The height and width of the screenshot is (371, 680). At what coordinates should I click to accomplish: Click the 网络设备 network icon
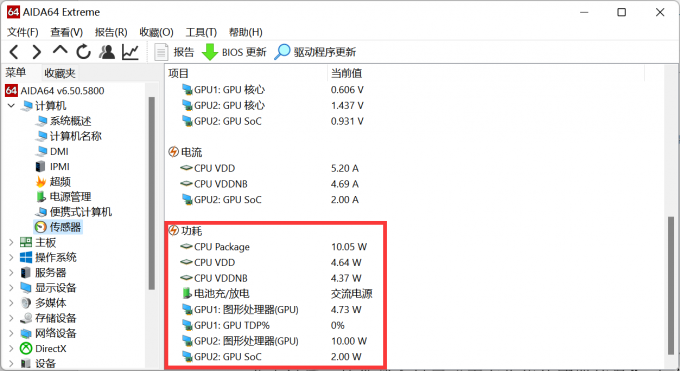[x=26, y=333]
